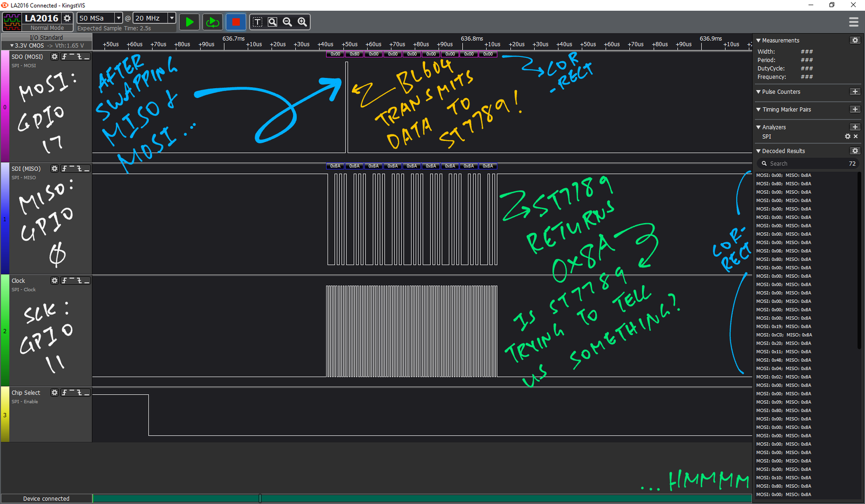This screenshot has width=865, height=504.
Task: Start single capture with green play button
Action: [x=189, y=22]
